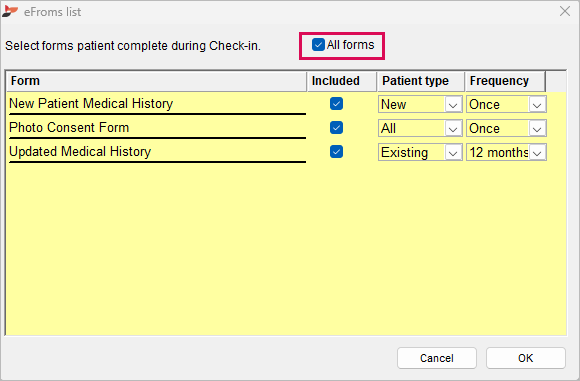This screenshot has width=580, height=381.
Task: Click the Form column header
Action: point(156,81)
